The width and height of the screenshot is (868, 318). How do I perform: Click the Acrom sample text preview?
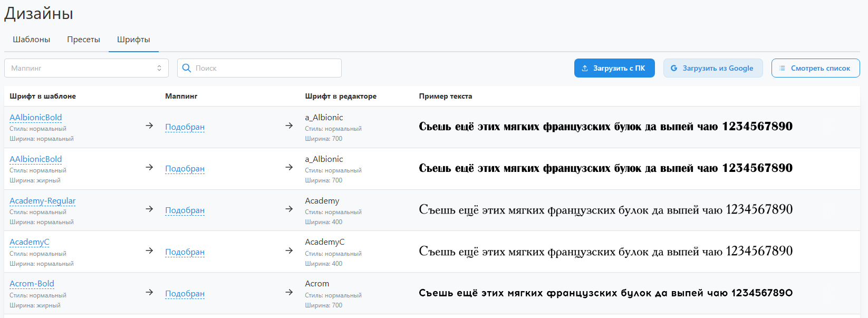[x=605, y=293]
